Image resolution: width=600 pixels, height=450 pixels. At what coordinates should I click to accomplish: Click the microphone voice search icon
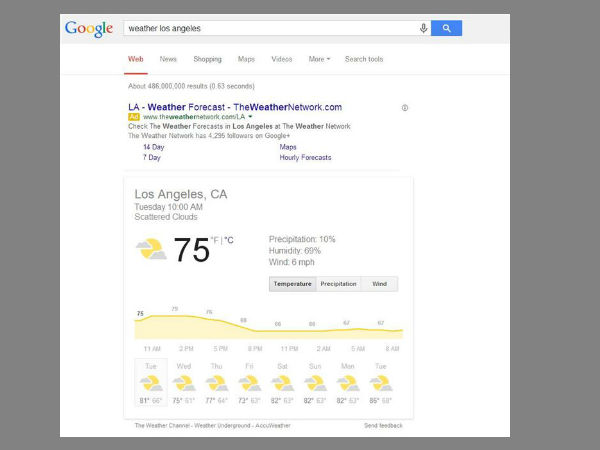pyautogui.click(x=423, y=28)
